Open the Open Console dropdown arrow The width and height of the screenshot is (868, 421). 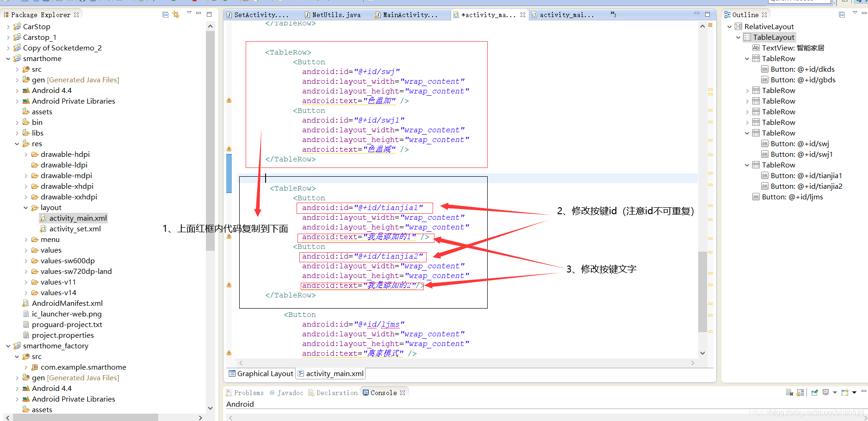[x=854, y=392]
